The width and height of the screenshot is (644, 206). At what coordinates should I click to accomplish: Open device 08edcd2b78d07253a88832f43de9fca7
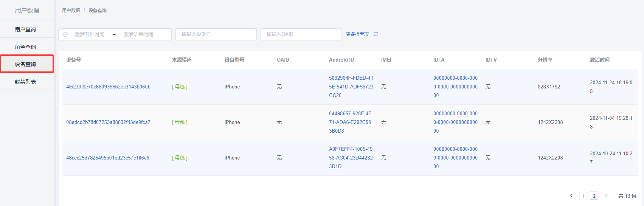(x=108, y=122)
